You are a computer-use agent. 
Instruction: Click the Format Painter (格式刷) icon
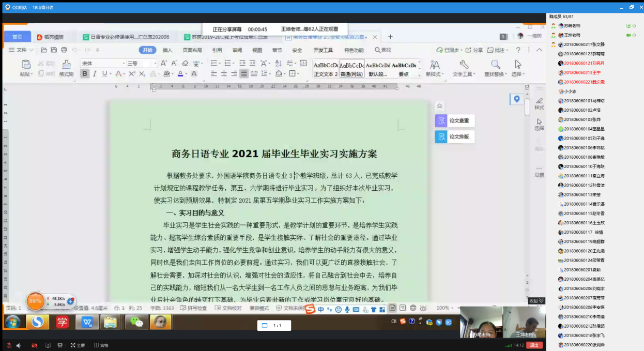click(66, 65)
